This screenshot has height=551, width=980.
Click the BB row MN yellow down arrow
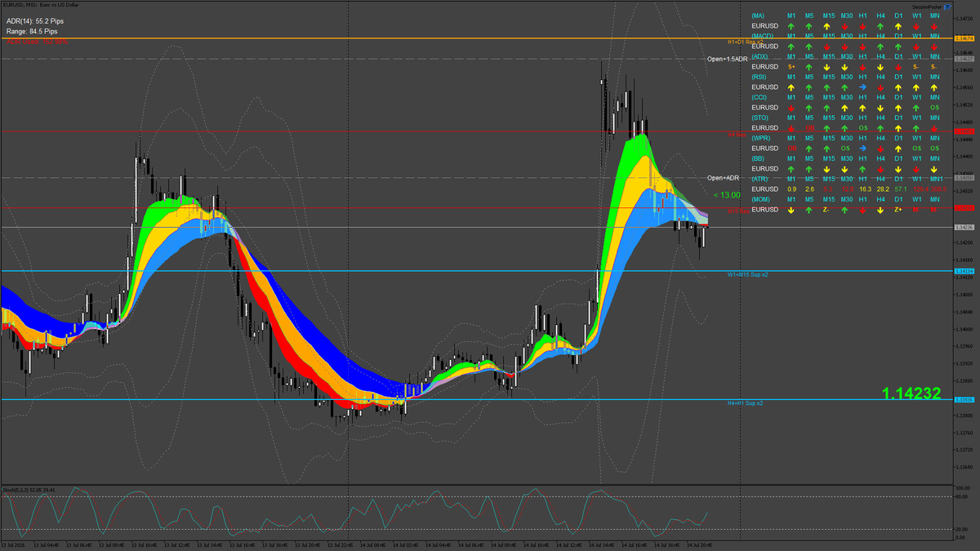934,169
